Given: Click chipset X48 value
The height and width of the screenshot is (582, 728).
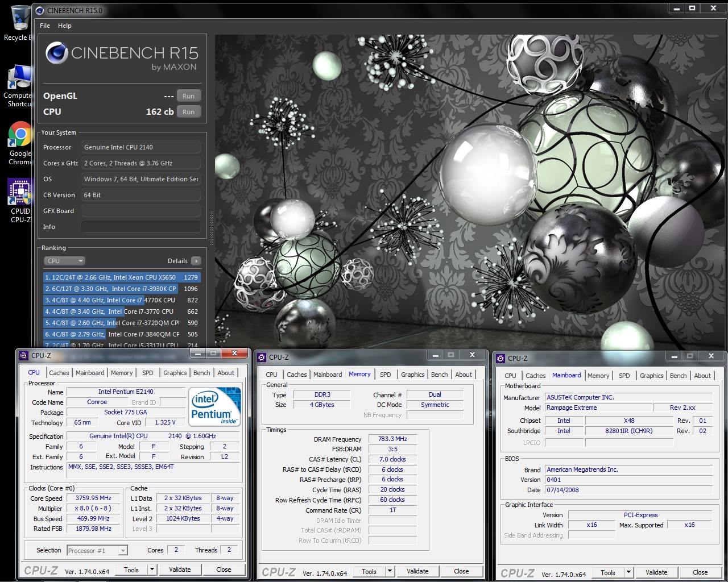Looking at the screenshot, I should (x=629, y=421).
